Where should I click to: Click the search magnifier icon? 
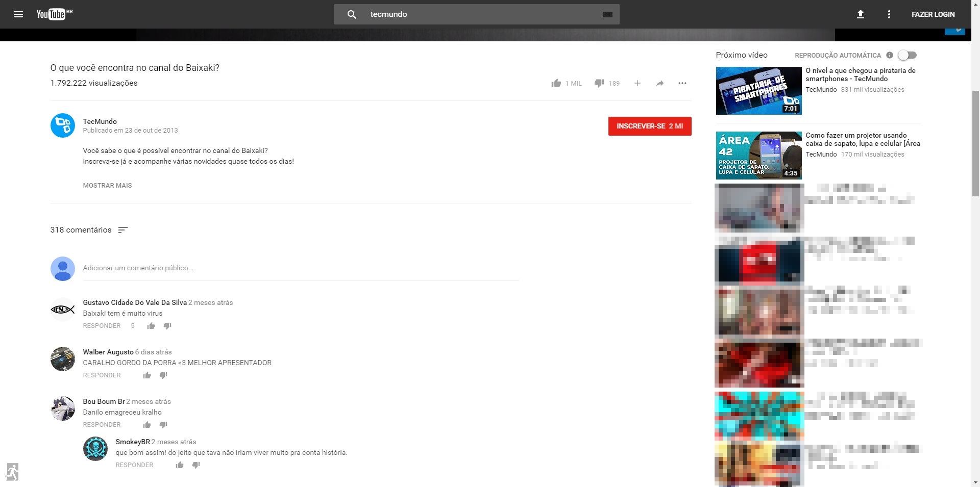[x=352, y=14]
